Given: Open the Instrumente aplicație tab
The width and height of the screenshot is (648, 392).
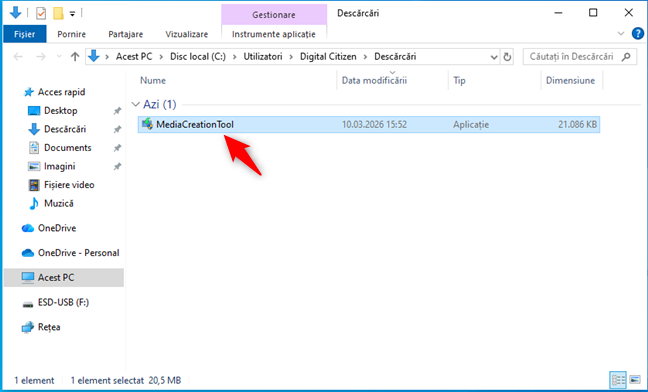Looking at the screenshot, I should tap(274, 34).
